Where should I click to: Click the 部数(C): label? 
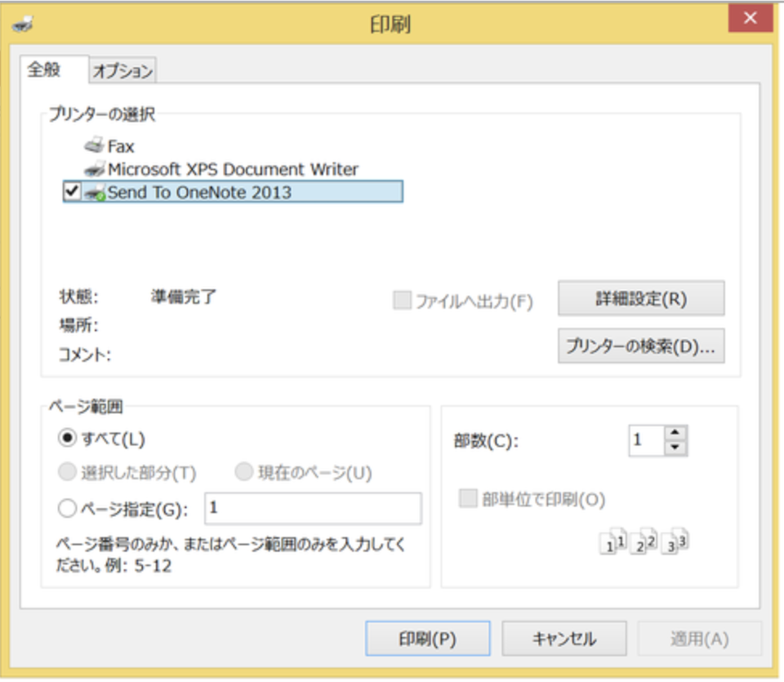coord(487,440)
